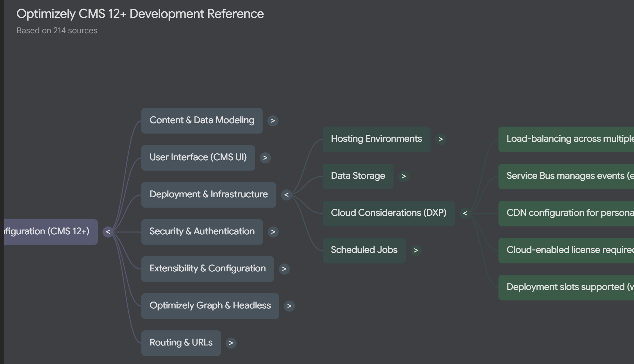The image size is (634, 364).
Task: Collapse the root Configuration (CMS 12+) node
Action: (x=108, y=232)
